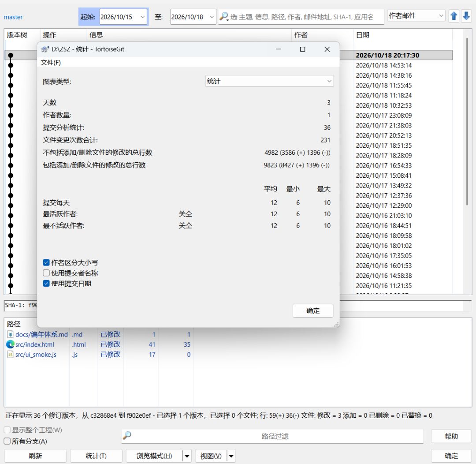Viewport: 476px width, 464px height.
Task: Close the statistics dialog window
Action: pos(327,49)
